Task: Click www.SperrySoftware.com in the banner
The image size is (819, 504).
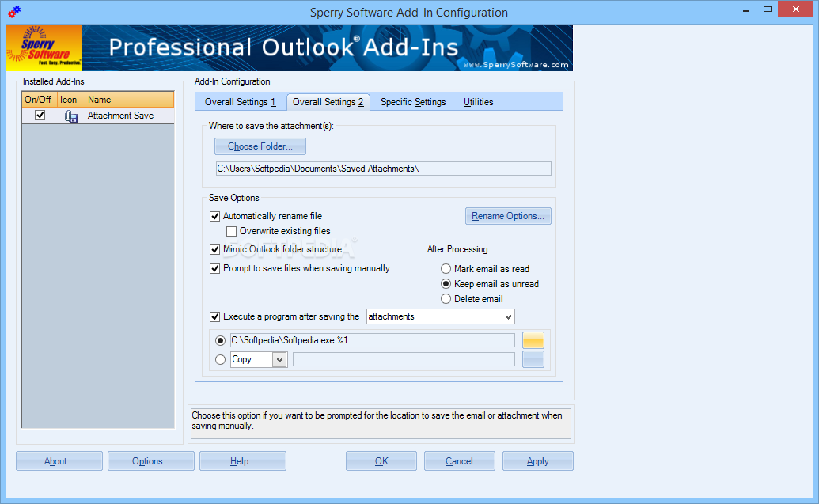Action: tap(516, 65)
